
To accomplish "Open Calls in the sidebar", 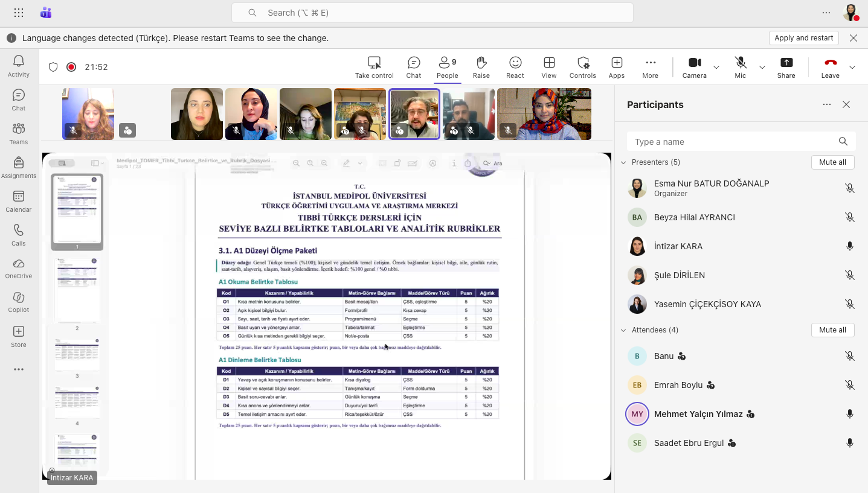I will click(x=19, y=235).
